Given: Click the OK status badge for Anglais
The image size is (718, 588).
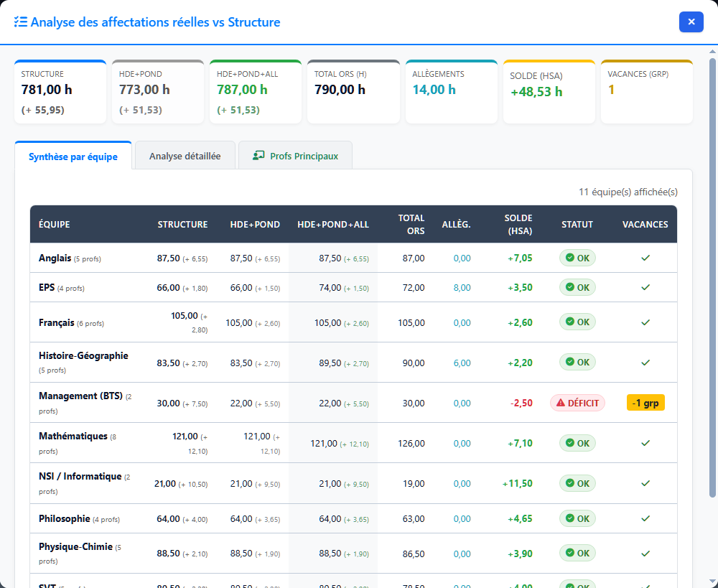Looking at the screenshot, I should tap(577, 258).
